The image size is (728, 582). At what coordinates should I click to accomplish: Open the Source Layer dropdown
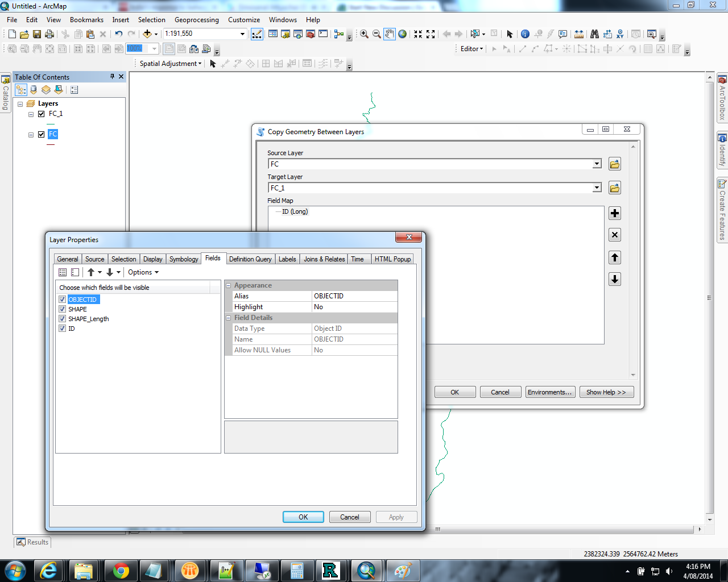tap(597, 164)
